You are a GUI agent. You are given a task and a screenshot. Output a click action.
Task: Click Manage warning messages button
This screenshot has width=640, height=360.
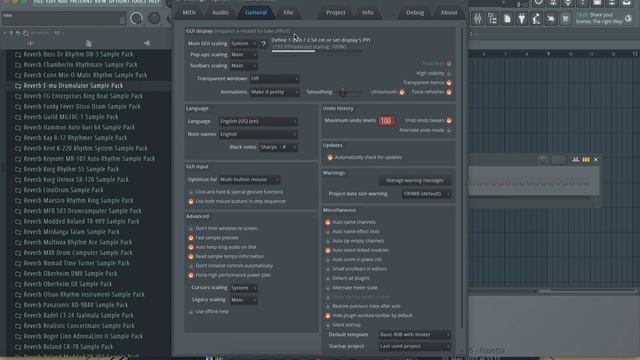tap(415, 180)
